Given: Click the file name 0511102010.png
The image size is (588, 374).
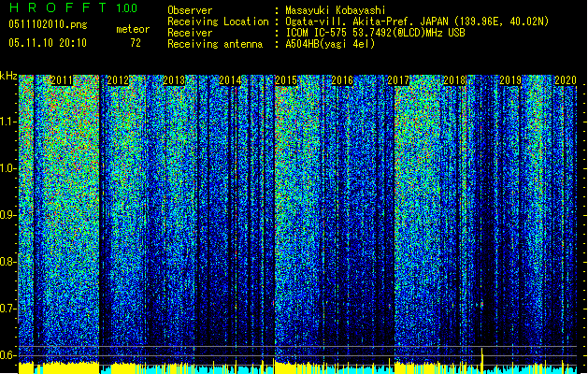Looking at the screenshot, I should click(x=48, y=24).
